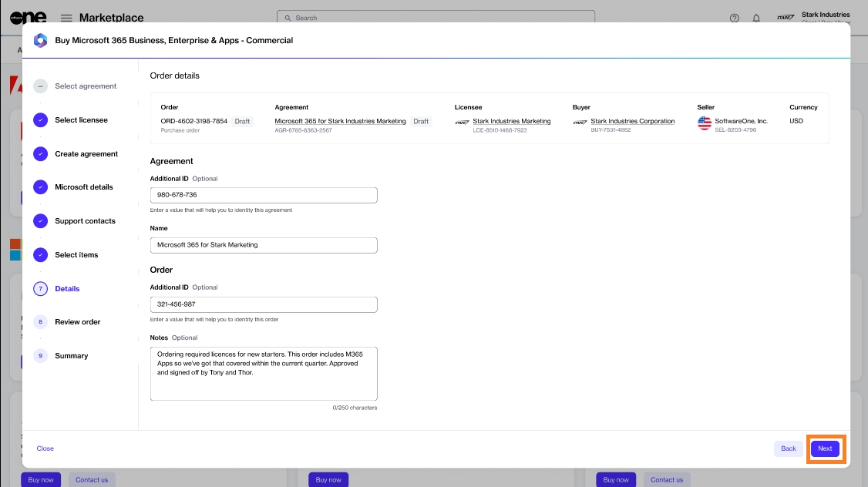Screen dimensions: 868x487
Task: Click the Stark logo beside Buyer name
Action: [580, 122]
